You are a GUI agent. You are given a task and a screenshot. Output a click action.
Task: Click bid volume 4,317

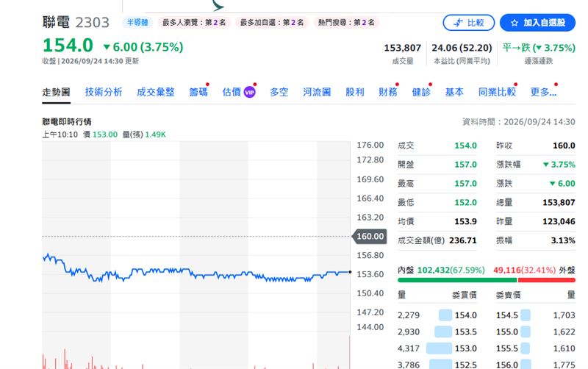pos(409,348)
